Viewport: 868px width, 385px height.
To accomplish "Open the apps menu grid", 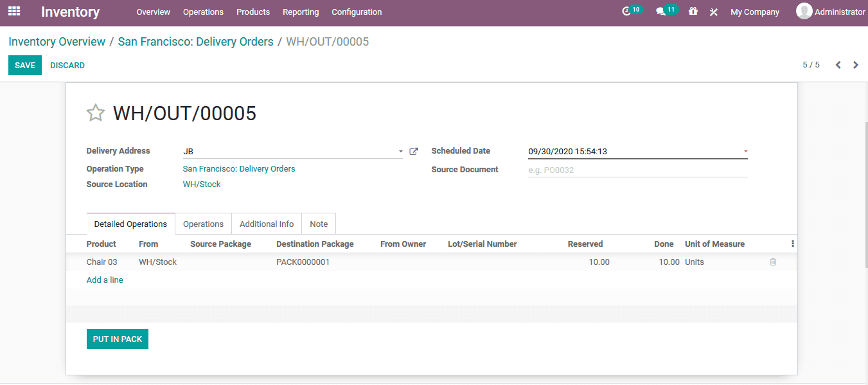I will coord(13,12).
